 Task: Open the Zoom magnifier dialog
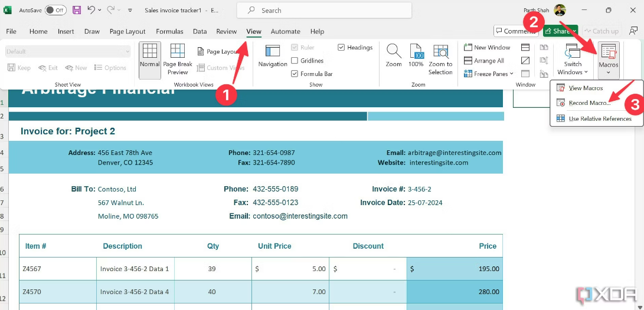point(394,56)
